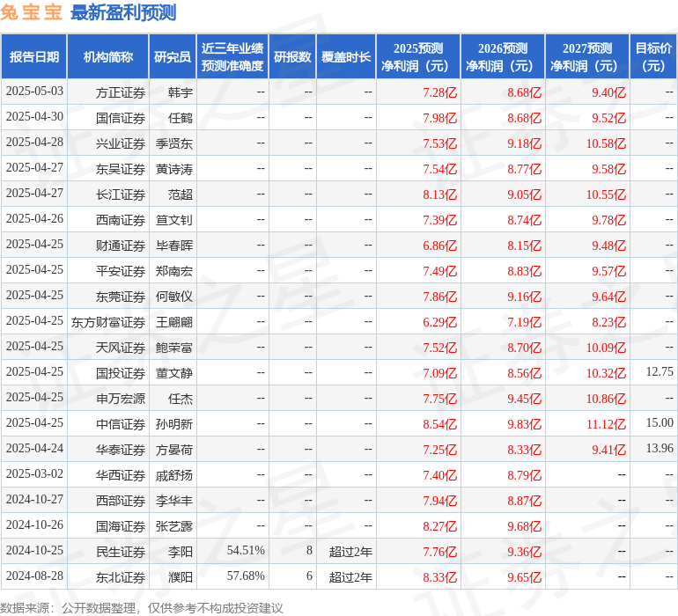Click the 数据来源 footnote text

(142, 608)
